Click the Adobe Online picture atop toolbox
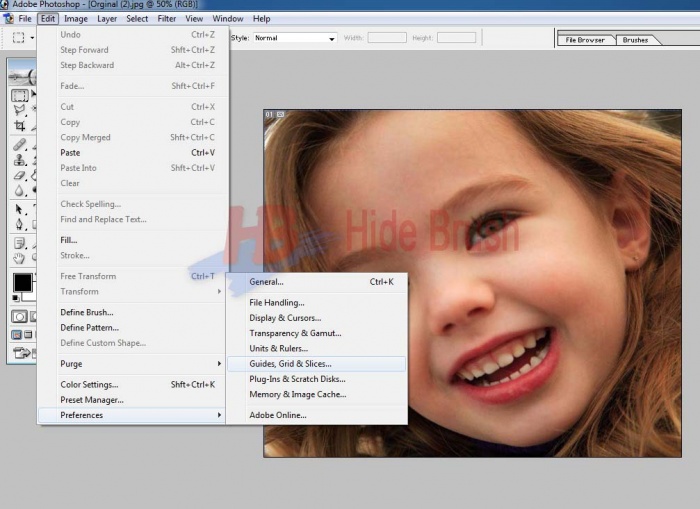The height and width of the screenshot is (509, 700). (22, 72)
